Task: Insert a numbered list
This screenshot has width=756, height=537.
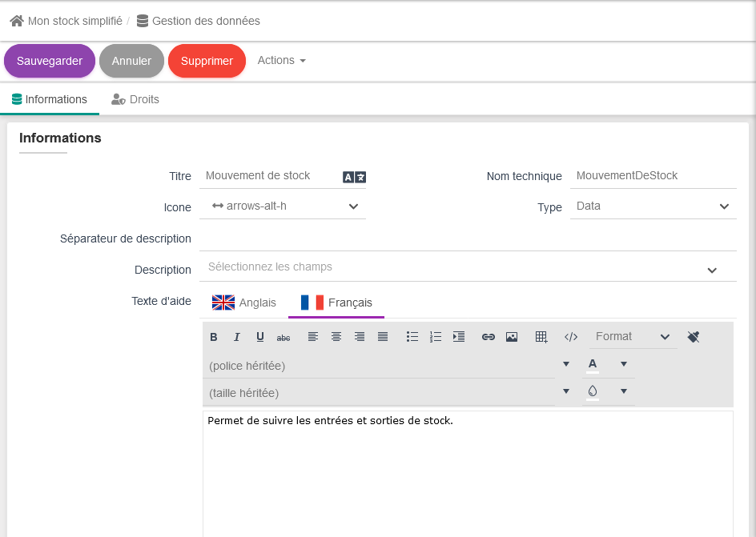Action: (x=436, y=337)
